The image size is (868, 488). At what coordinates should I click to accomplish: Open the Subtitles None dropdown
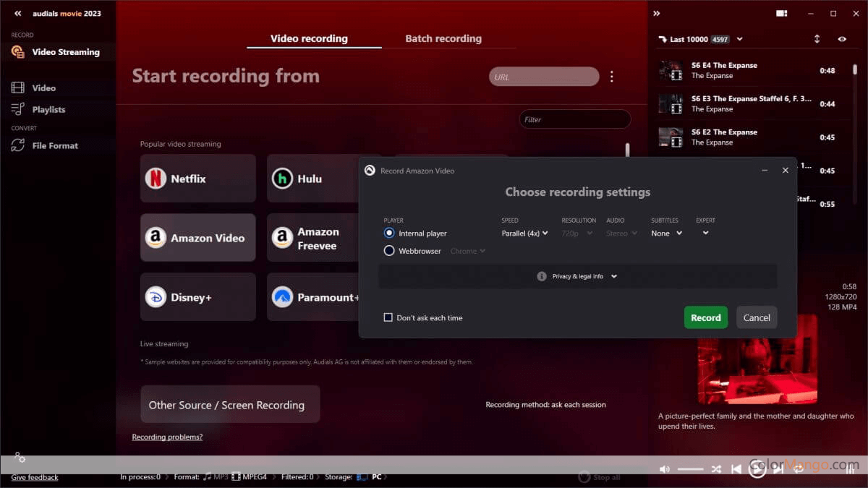point(666,234)
